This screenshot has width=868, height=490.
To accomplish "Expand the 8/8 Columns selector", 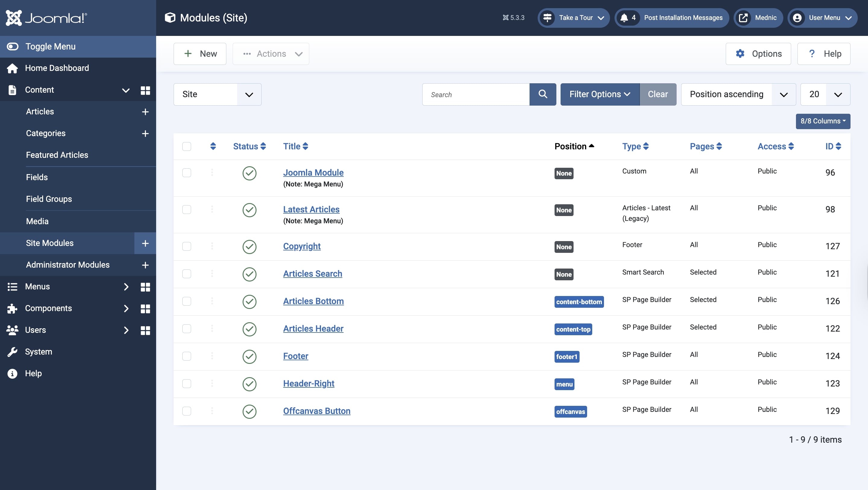I will pos(822,121).
